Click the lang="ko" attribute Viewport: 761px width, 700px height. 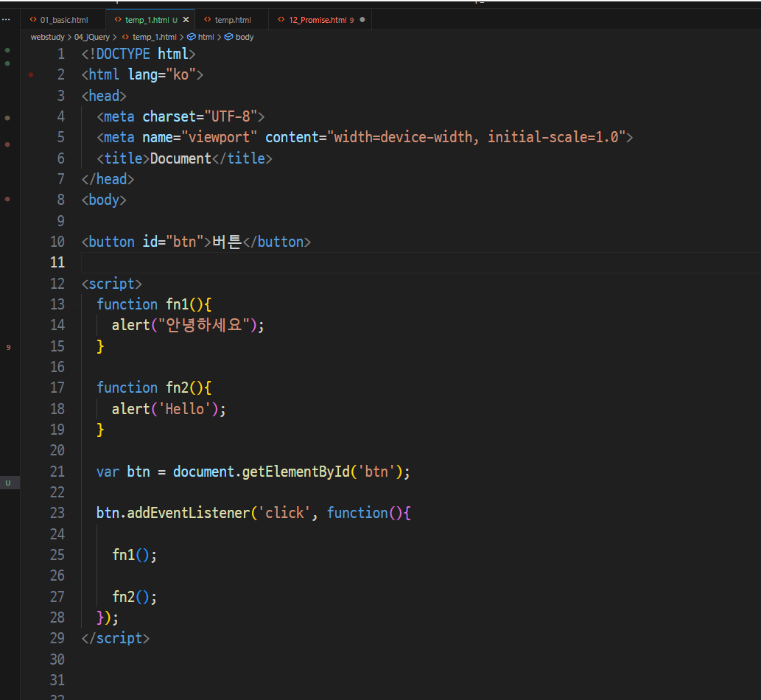[161, 74]
